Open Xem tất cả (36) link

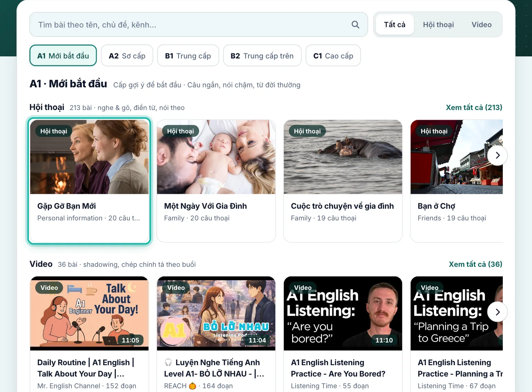click(x=475, y=264)
